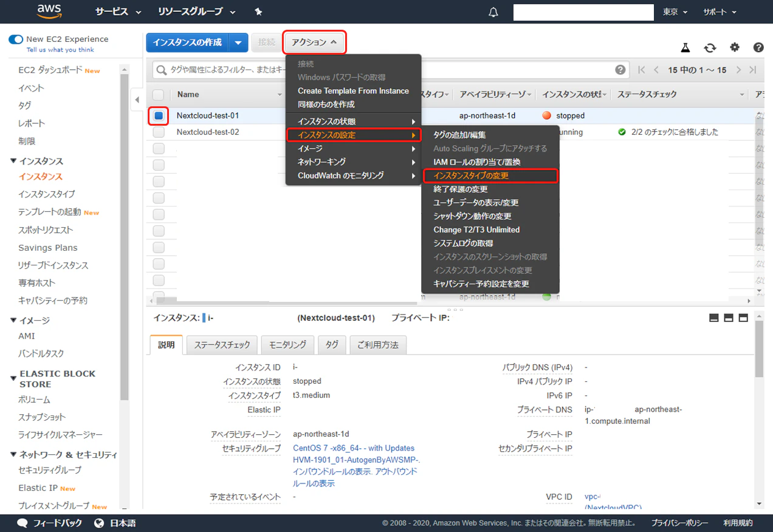Toggle the select-all header checkbox
Viewport: 773px width, 532px height.
158,94
